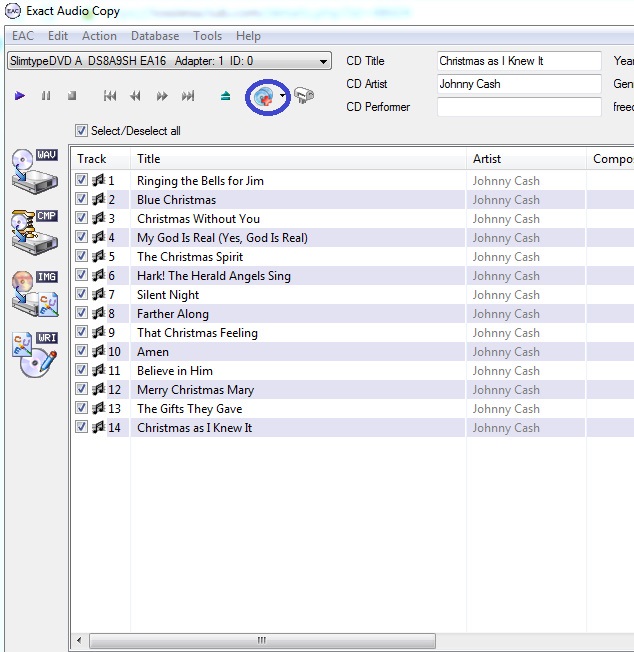Open the CD write tool (WRI icon)

35,355
